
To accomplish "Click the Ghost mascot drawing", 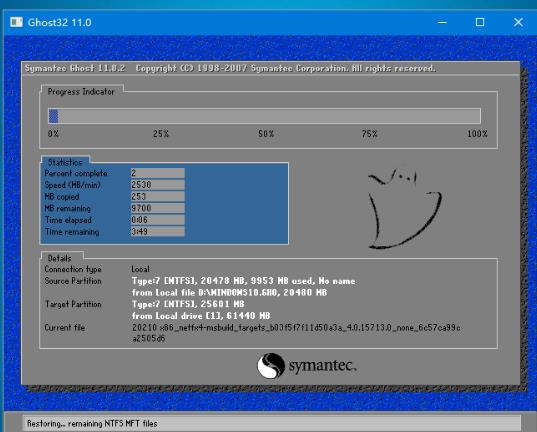I will point(404,208).
